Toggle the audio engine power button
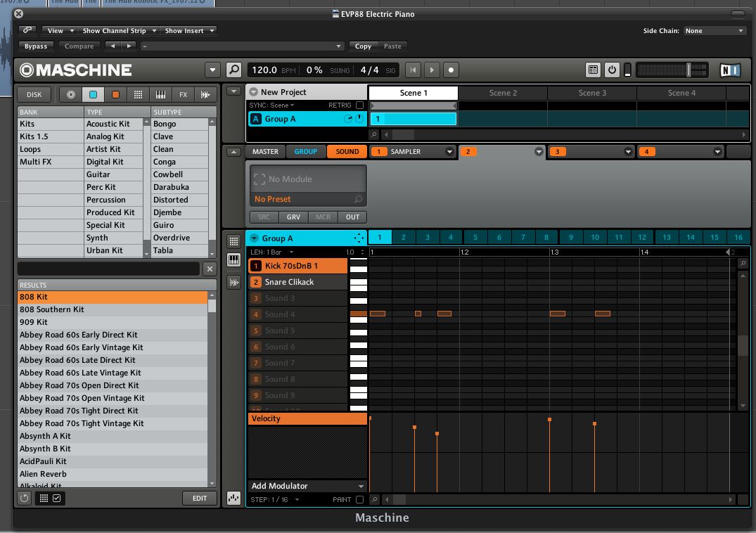This screenshot has width=756, height=533. 612,70
